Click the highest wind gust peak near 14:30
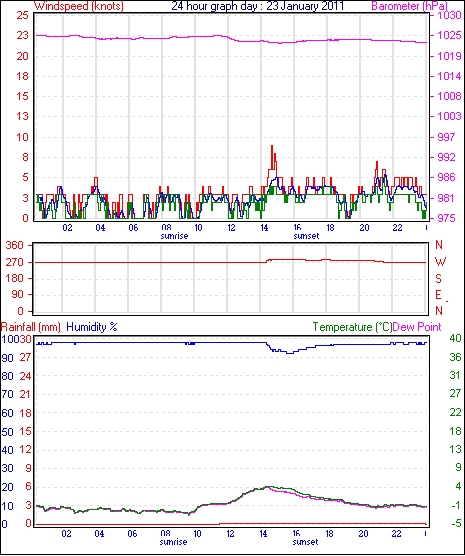Image resolution: width=465 pixels, height=556 pixels. pos(272,146)
